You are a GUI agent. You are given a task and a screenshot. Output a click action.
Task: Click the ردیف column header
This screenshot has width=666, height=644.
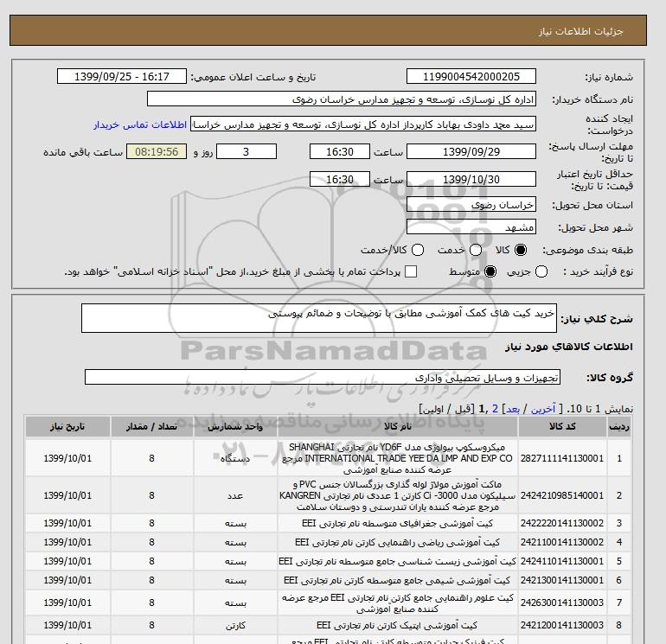[x=618, y=427]
